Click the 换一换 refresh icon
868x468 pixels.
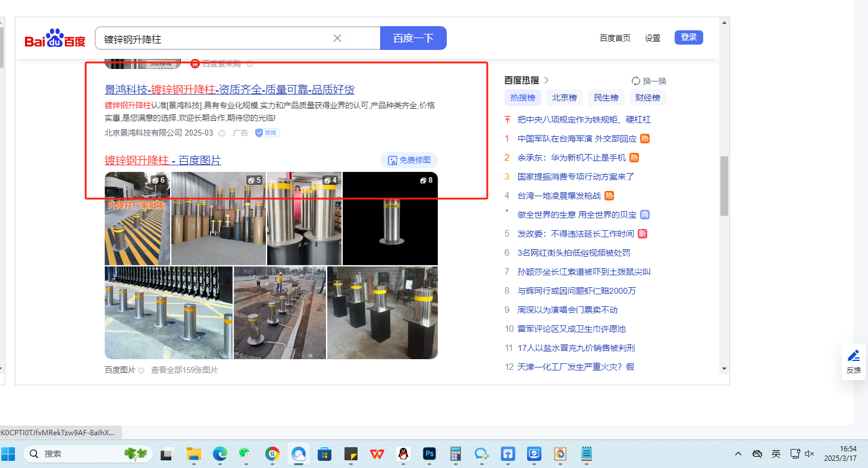tap(635, 81)
